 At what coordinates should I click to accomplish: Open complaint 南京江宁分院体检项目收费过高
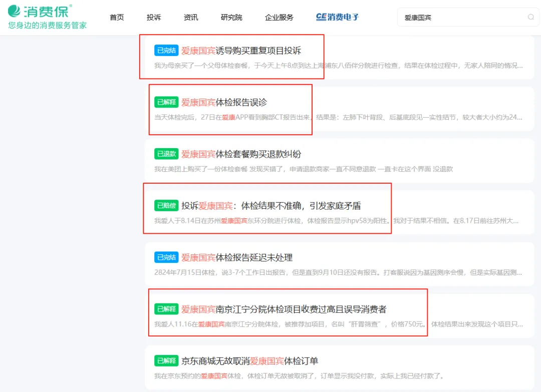pos(284,309)
